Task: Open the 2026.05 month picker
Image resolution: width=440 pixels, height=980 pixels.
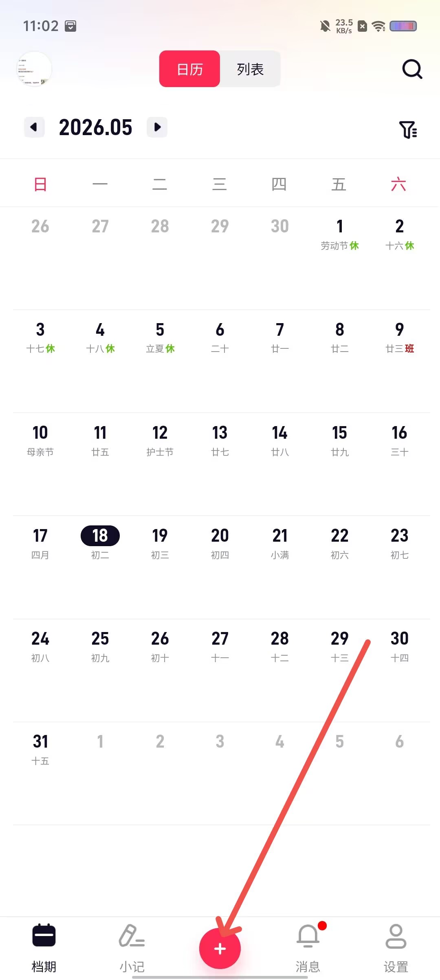Action: 96,127
